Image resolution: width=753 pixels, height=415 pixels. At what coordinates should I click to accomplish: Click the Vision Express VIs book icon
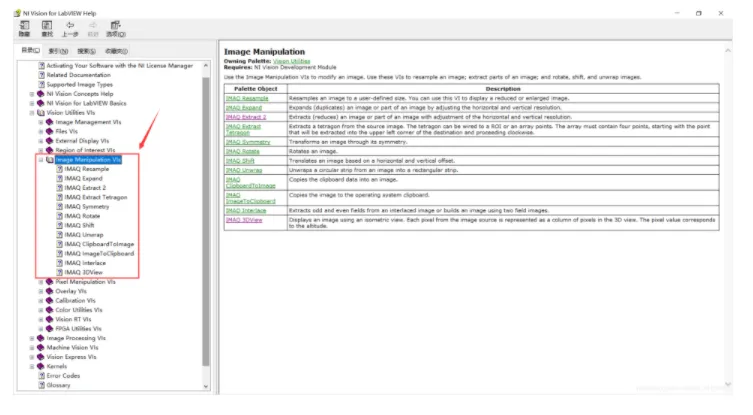tap(41, 357)
